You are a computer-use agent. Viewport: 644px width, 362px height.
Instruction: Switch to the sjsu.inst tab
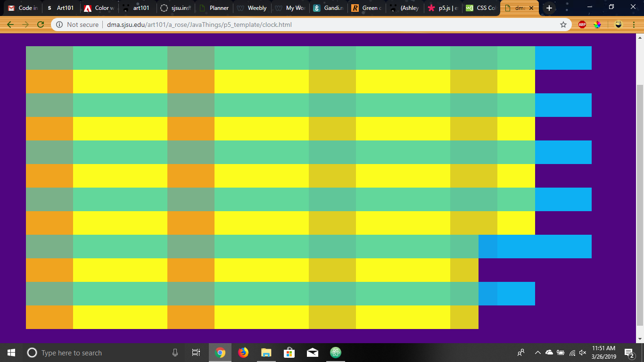coord(175,8)
